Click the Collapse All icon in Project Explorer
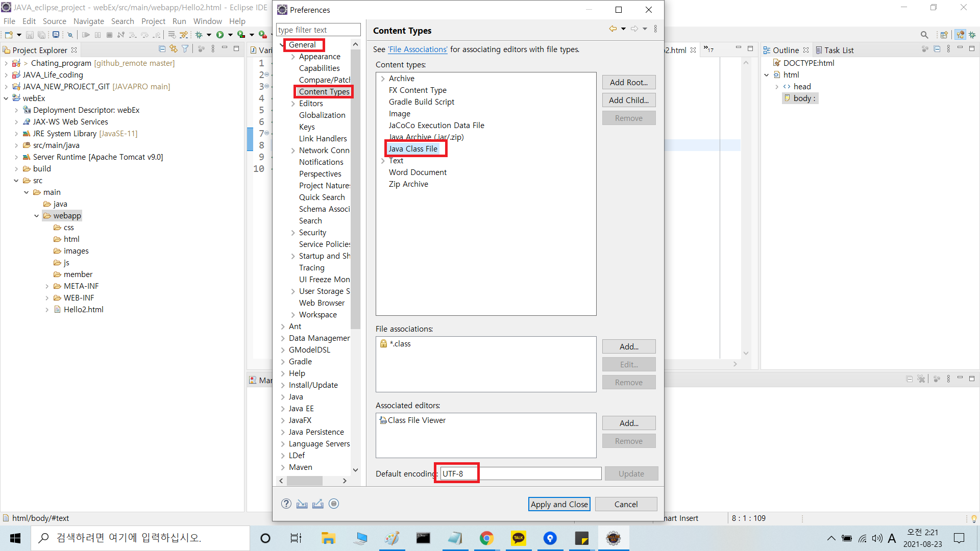980x551 pixels. [x=162, y=49]
